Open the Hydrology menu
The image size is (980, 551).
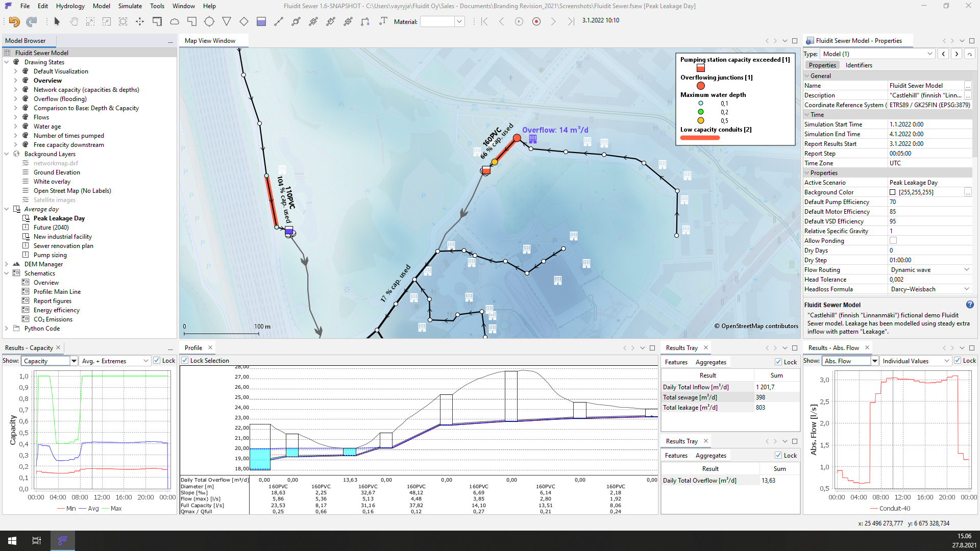[x=70, y=6]
